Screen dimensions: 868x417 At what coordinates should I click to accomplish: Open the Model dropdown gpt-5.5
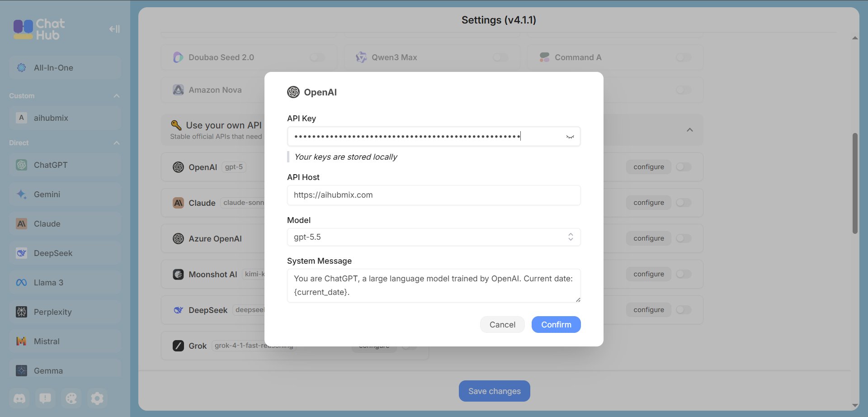[434, 237]
